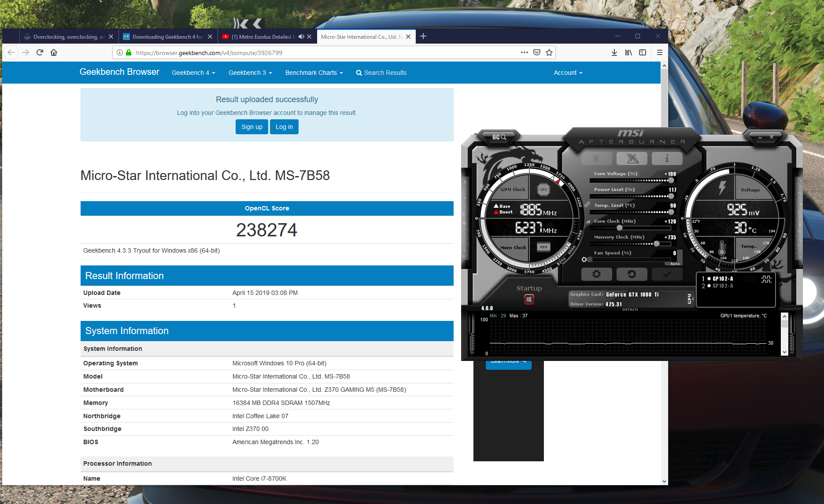Mute the Metro Exodus YouTube tab
The height and width of the screenshot is (504, 824).
(301, 37)
